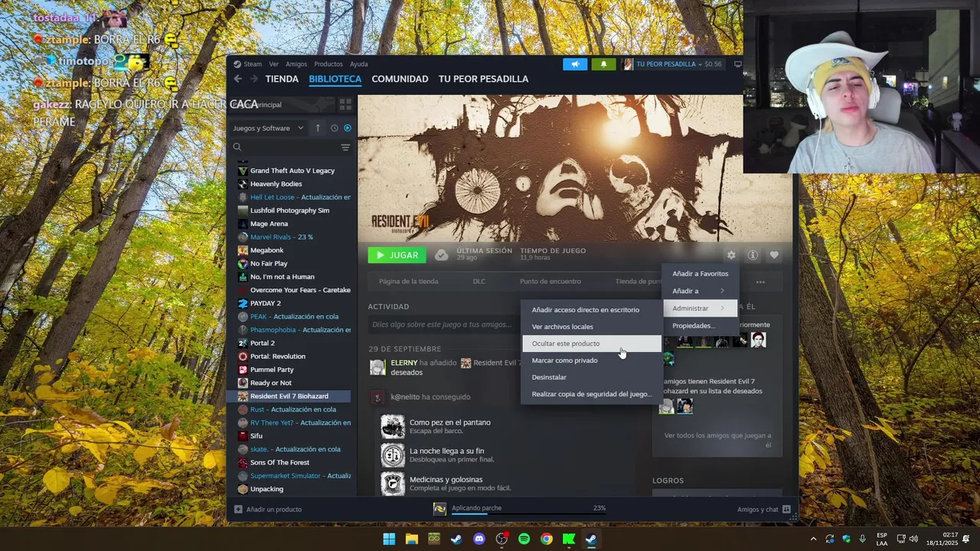Open the Steam menu in menu bar

[253, 64]
